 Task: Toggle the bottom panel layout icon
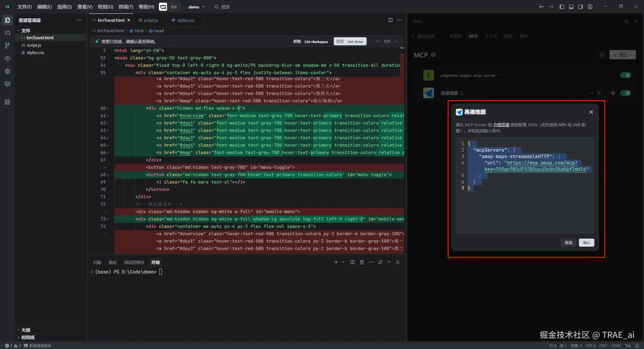point(571,7)
